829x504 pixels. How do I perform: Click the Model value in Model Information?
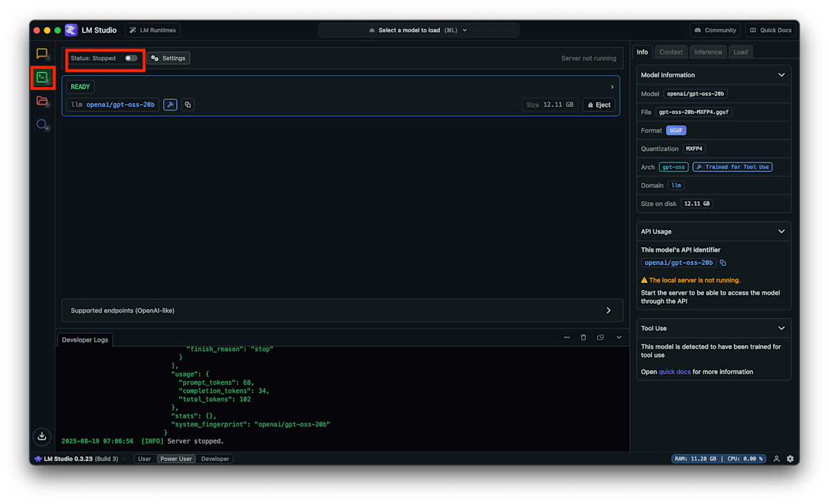696,94
